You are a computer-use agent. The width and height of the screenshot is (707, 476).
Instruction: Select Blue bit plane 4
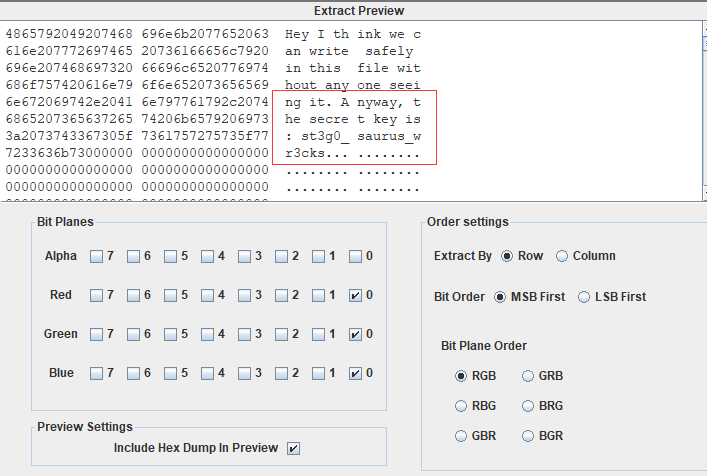tap(207, 373)
